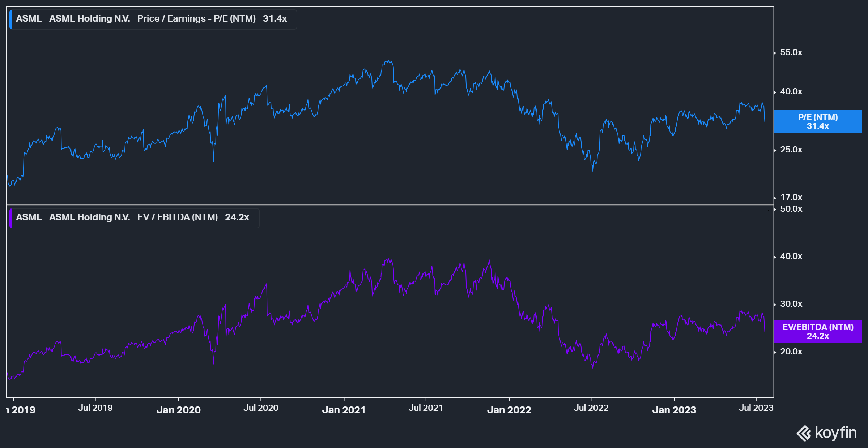Click the purple color bar in EV/EBITDA legend
868x448 pixels.
(x=11, y=218)
